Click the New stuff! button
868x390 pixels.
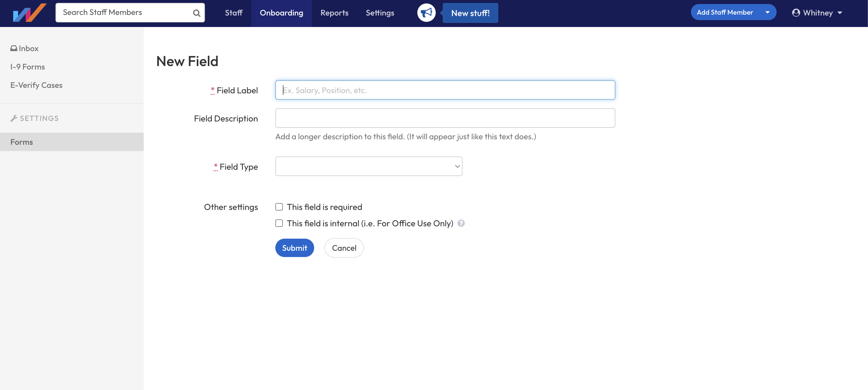tap(471, 13)
